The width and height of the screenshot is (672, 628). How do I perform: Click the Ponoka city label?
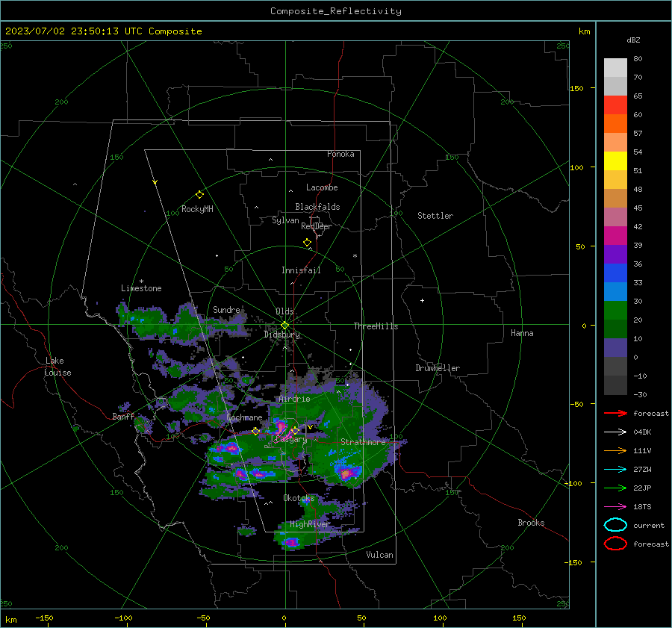point(340,154)
